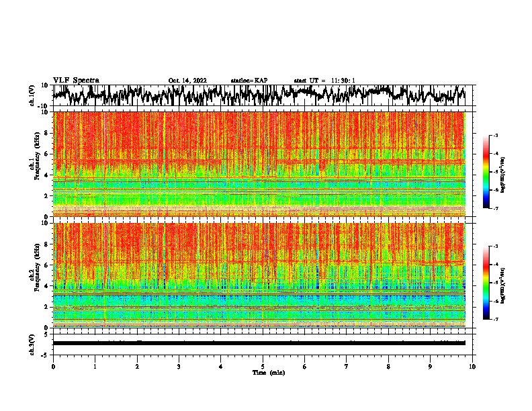Viewport: 532px width, 411px height.
Task: Click the "station=KAP" header label
Action: (x=249, y=81)
